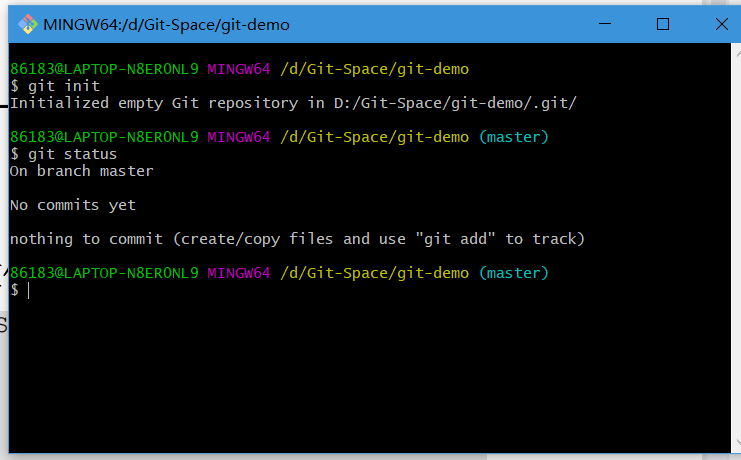741x460 pixels.
Task: Click the "No commits yet" message
Action: coord(73,205)
